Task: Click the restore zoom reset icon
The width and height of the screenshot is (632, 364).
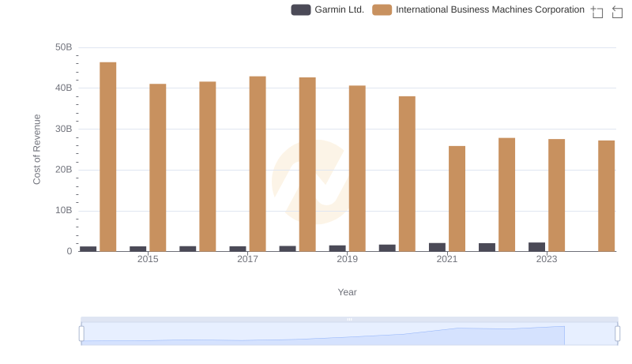Action: 617,12
